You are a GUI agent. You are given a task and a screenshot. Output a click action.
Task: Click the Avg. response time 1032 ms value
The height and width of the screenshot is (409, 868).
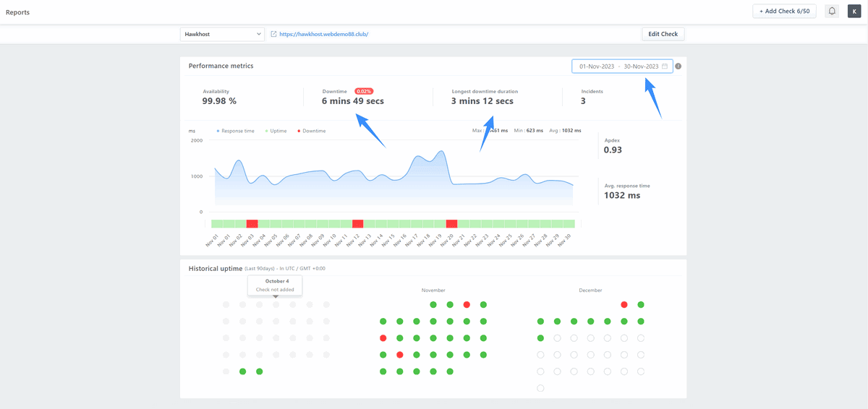pyautogui.click(x=622, y=195)
